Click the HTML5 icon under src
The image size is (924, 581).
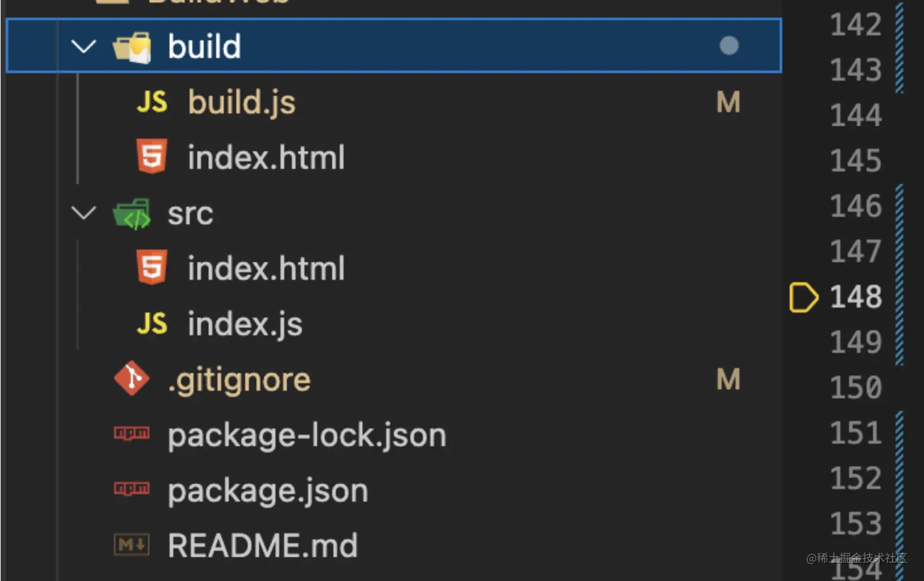coord(152,268)
